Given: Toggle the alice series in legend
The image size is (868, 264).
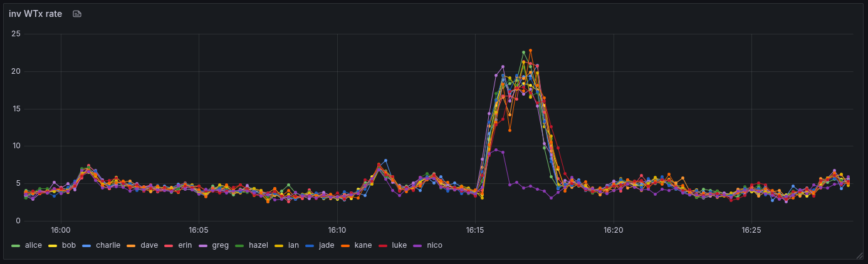Looking at the screenshot, I should pyautogui.click(x=33, y=245).
